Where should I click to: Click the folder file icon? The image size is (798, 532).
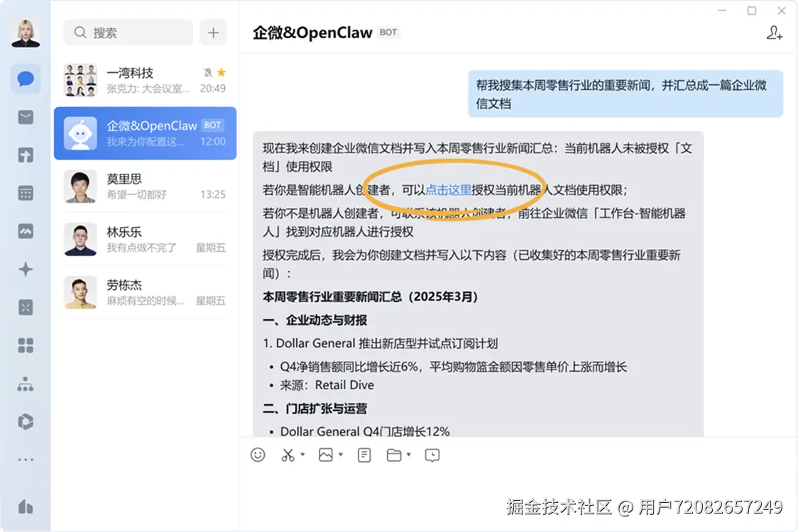394,455
